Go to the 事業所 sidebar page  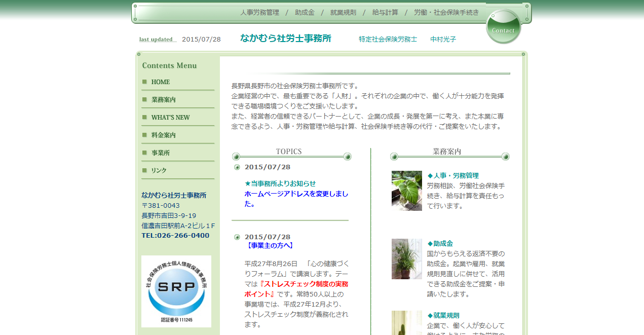coord(161,153)
